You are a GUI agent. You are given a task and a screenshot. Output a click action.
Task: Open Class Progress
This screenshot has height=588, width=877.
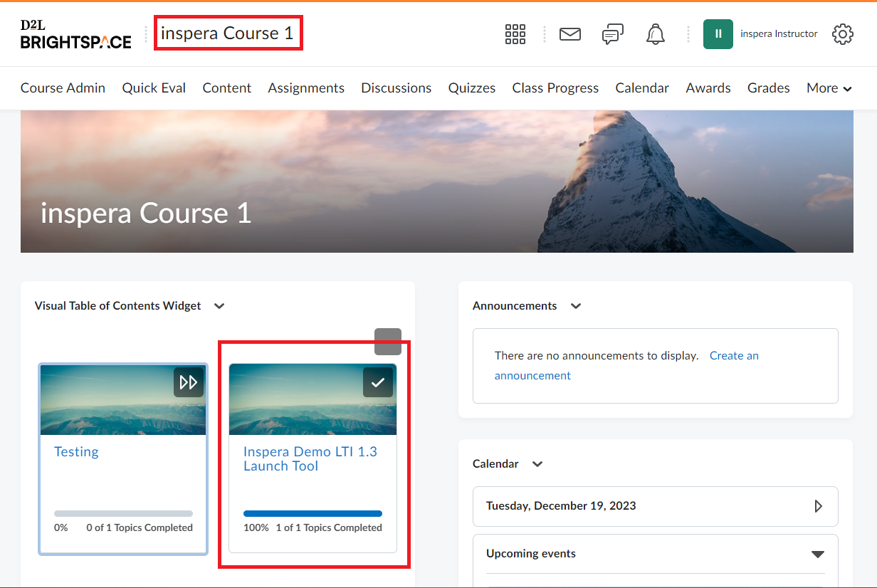(x=555, y=88)
